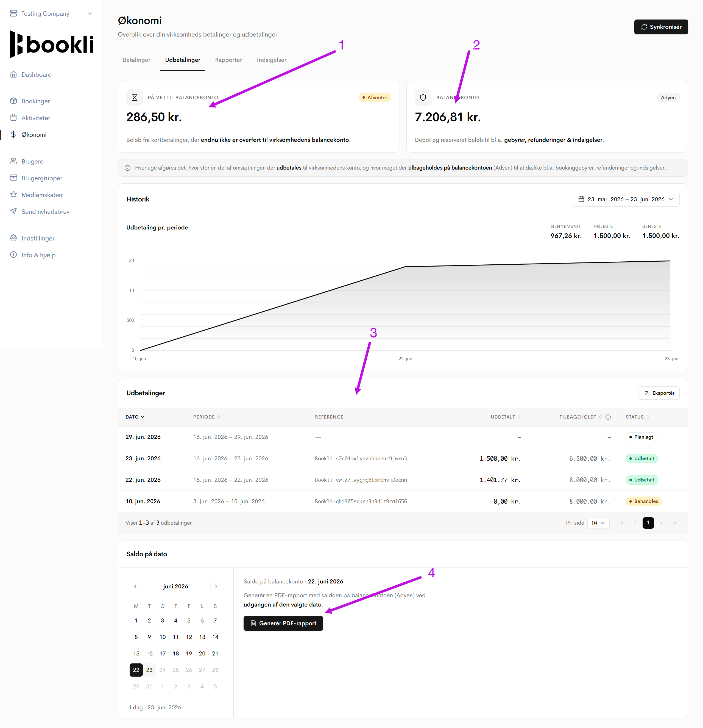Open Brugere with the people icon
The height and width of the screenshot is (728, 703).
tap(13, 161)
